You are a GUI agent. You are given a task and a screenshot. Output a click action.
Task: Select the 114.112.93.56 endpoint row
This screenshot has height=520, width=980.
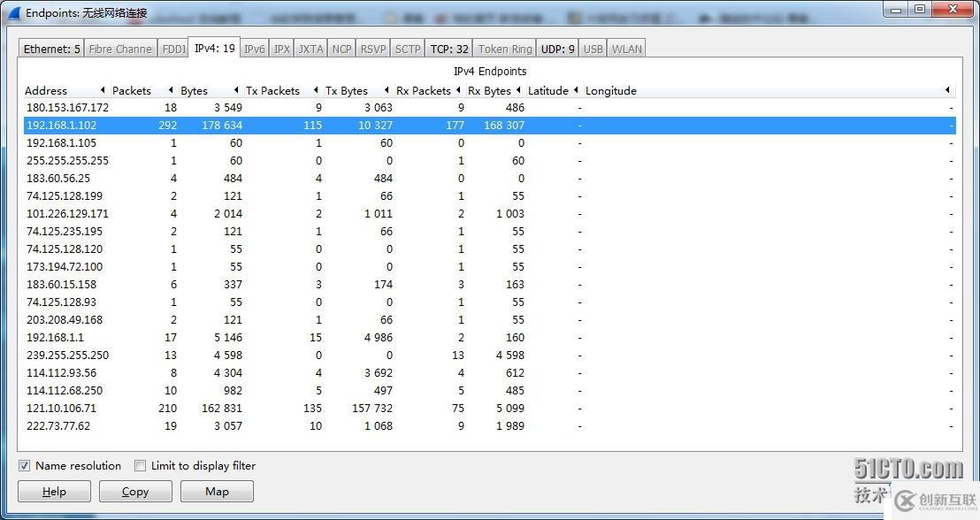pyautogui.click(x=489, y=372)
